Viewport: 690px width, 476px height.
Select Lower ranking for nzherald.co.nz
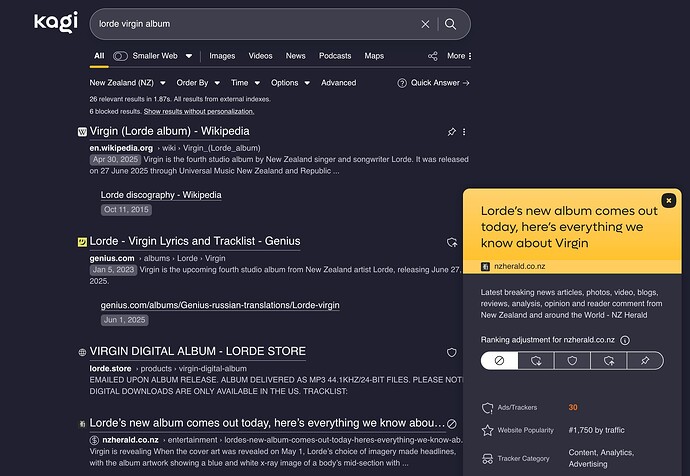click(536, 361)
